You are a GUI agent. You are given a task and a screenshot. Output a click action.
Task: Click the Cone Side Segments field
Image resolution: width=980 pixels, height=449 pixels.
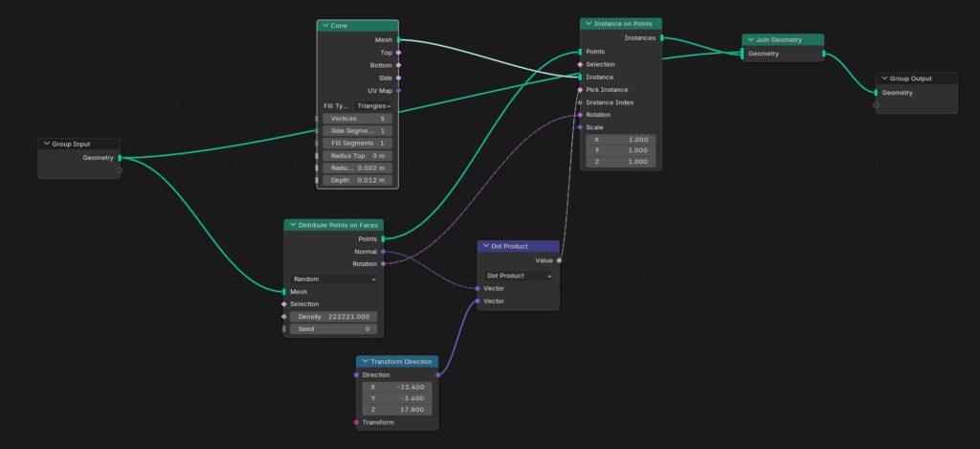click(358, 131)
